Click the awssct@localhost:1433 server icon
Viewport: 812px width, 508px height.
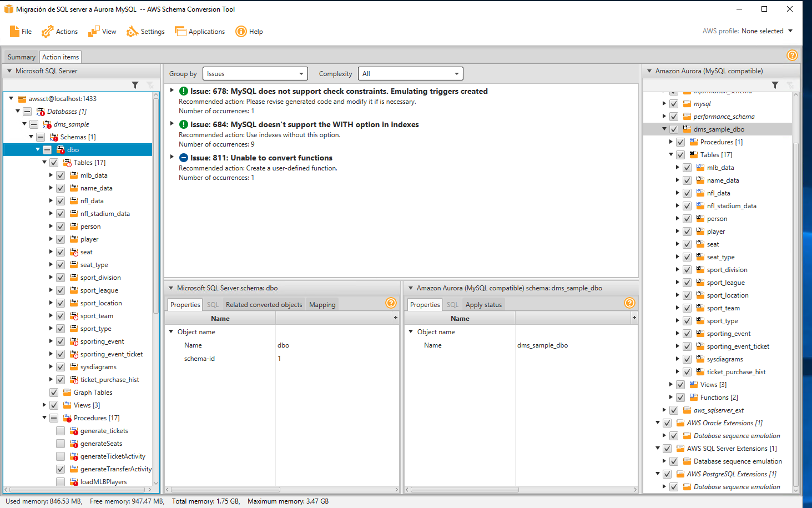(x=22, y=99)
